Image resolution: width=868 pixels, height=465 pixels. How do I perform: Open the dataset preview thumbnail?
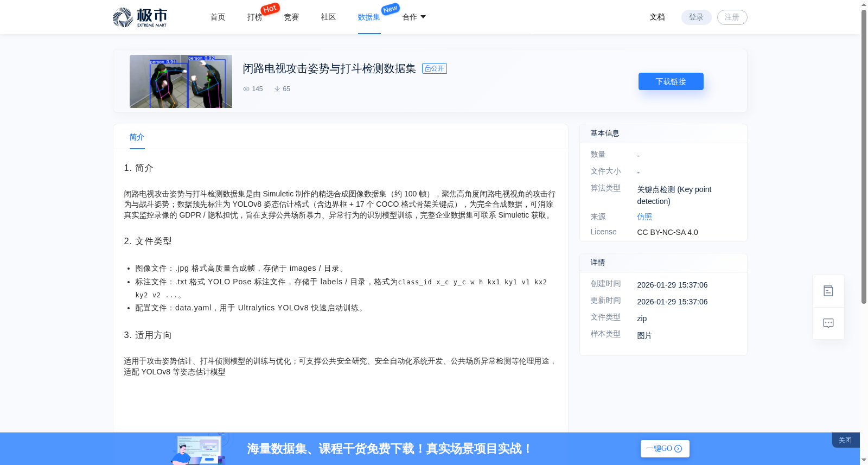click(181, 81)
